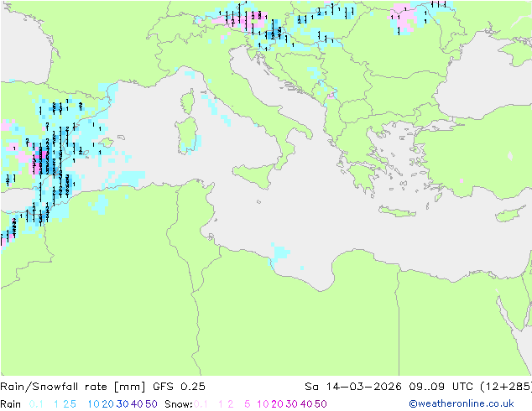Click the "(12+285)" forecast offset text
The width and height of the screenshot is (532, 411).
click(x=506, y=387)
